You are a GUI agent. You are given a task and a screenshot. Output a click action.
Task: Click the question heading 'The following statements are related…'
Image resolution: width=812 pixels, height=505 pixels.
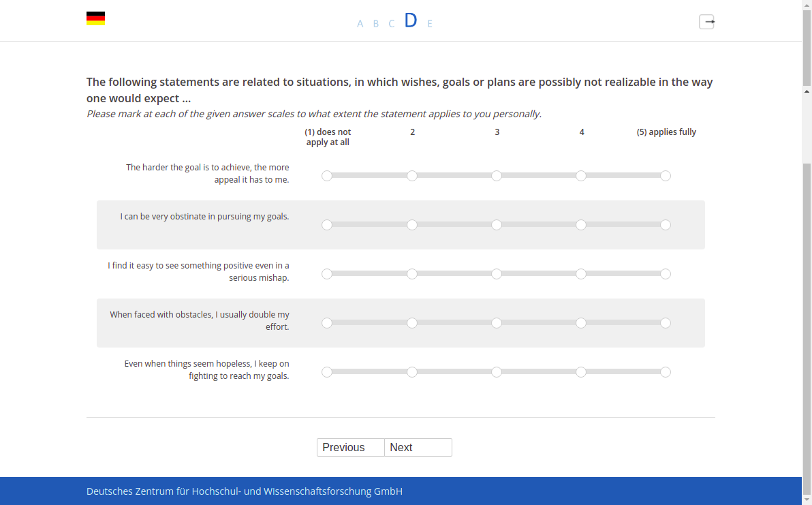(x=400, y=90)
